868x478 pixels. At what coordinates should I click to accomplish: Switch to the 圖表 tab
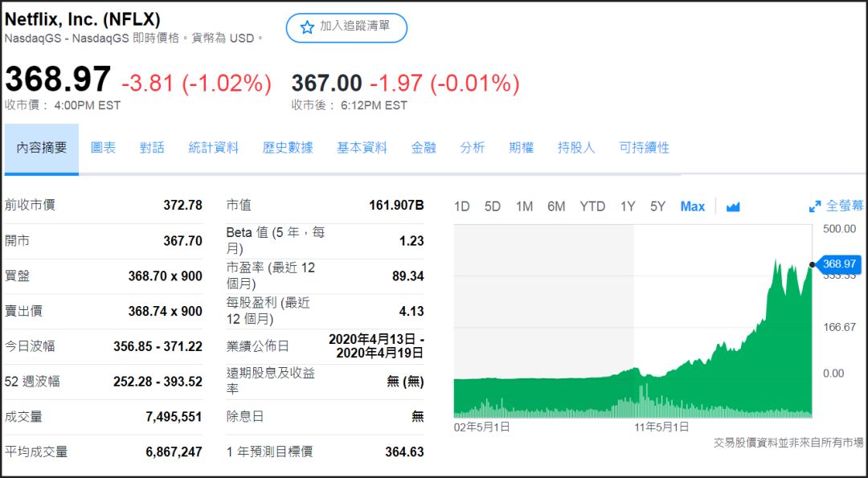(103, 148)
